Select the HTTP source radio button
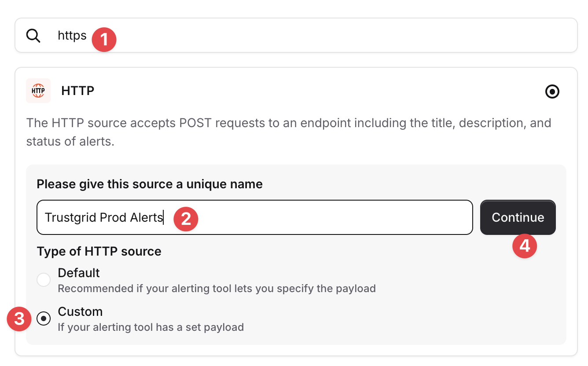 [552, 91]
